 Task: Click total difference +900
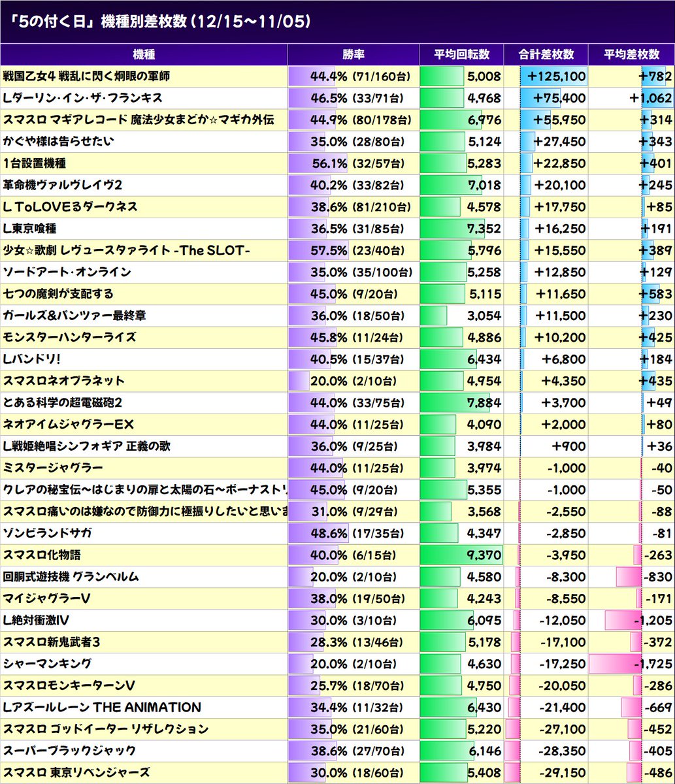tap(569, 447)
